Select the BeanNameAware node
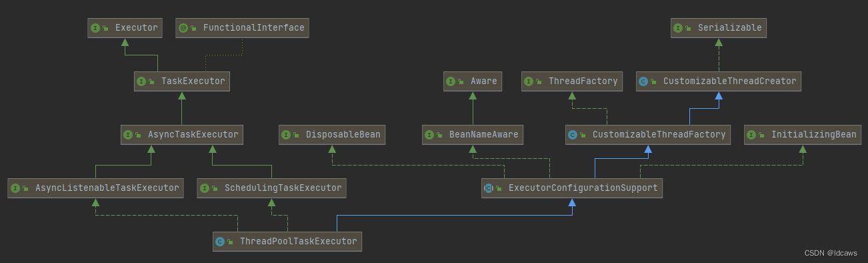The image size is (868, 263). pyautogui.click(x=473, y=135)
